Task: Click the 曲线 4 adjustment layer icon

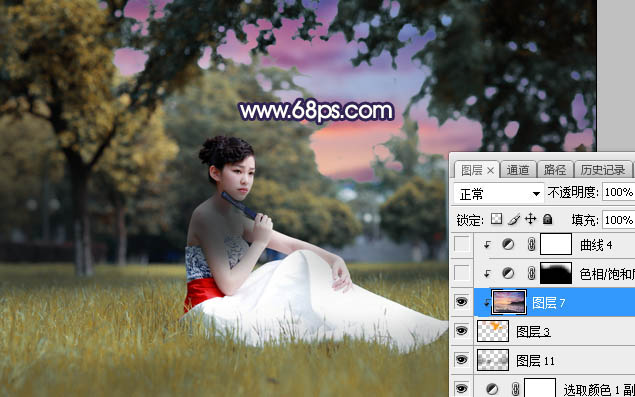Action: [x=507, y=244]
